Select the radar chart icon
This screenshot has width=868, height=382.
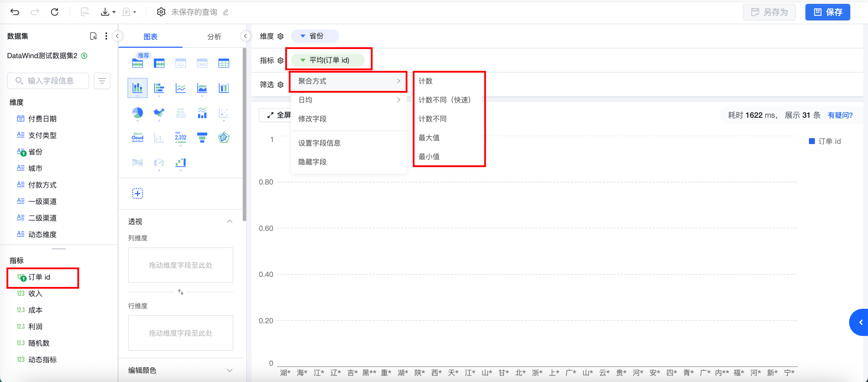(x=224, y=138)
